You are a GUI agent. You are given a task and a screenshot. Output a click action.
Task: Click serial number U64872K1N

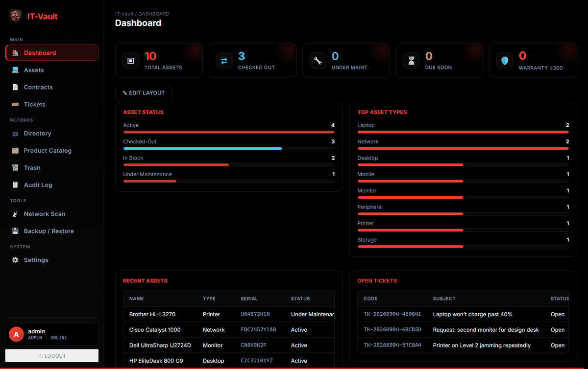(255, 314)
